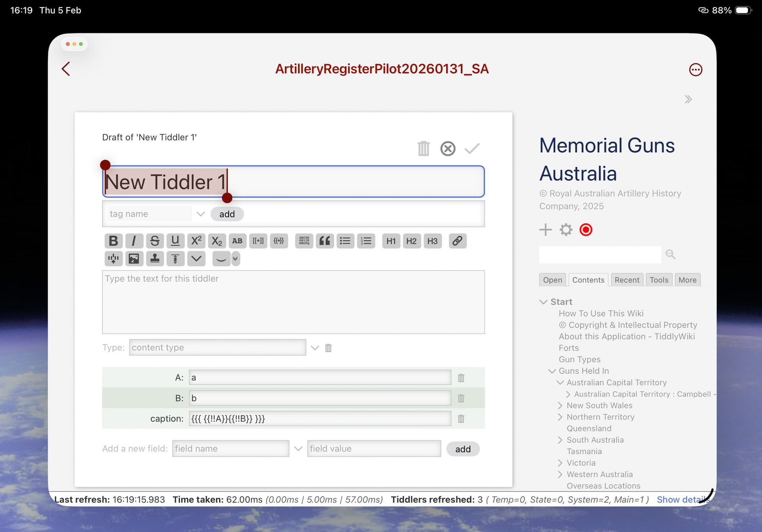The image size is (762, 532).
Task: Expand the South Australia tree node
Action: tap(560, 440)
